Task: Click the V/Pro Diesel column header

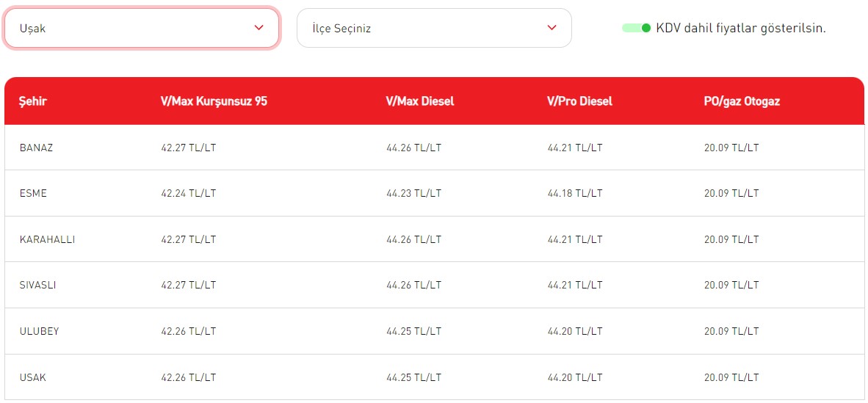Action: 580,102
